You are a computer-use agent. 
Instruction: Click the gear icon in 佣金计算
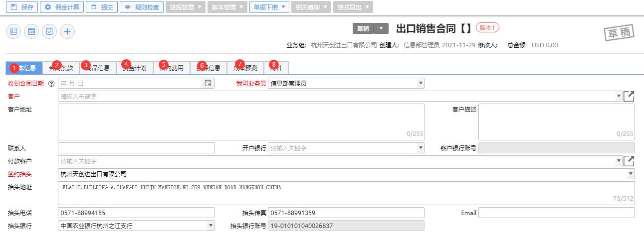(48, 7)
